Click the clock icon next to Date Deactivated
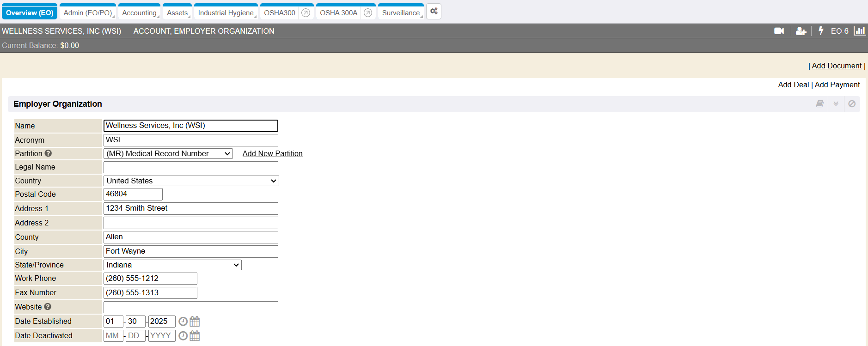Viewport: 868px width, 346px height. [x=183, y=336]
